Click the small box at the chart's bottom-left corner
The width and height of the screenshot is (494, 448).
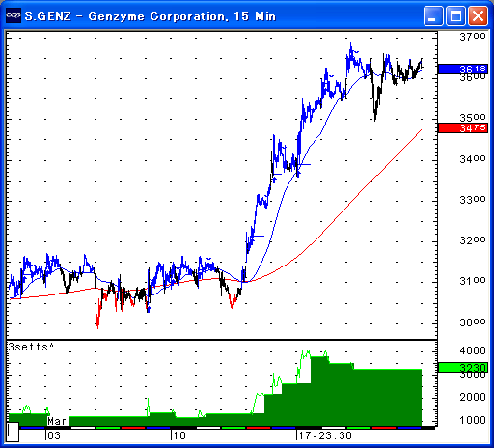coord(13,433)
